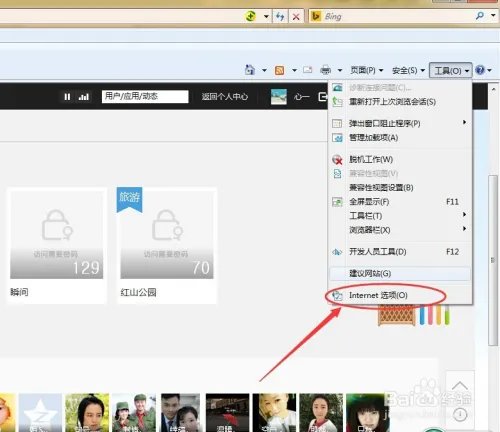Select 脱机工作(W) menu item

tap(400, 159)
